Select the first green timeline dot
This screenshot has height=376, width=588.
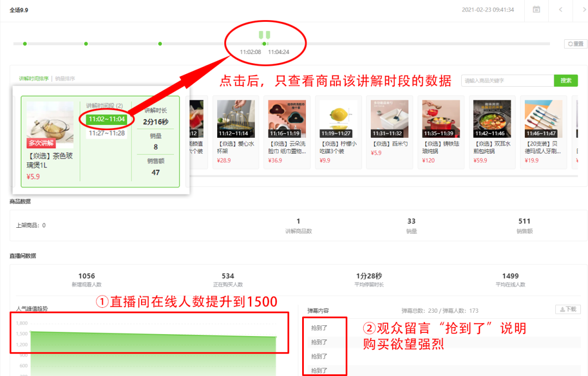24,44
